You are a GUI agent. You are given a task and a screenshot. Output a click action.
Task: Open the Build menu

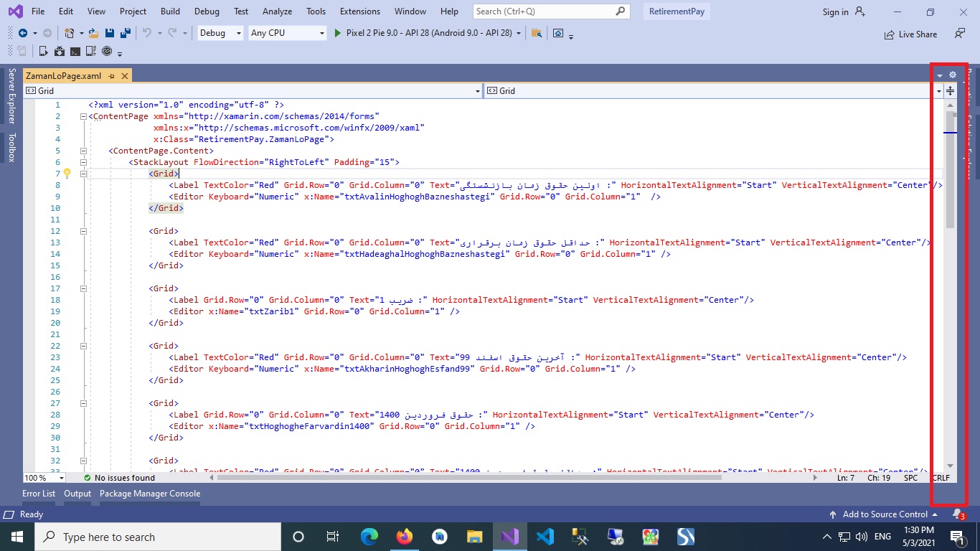coord(170,11)
